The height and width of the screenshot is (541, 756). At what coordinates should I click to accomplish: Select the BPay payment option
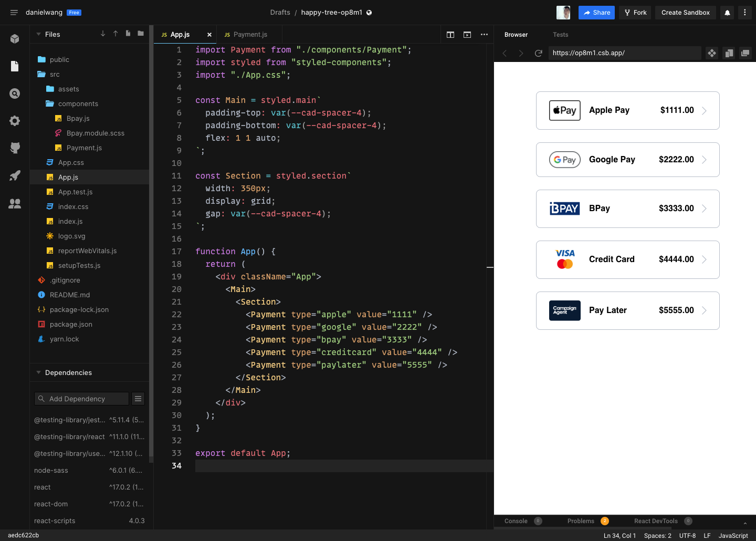coord(628,209)
